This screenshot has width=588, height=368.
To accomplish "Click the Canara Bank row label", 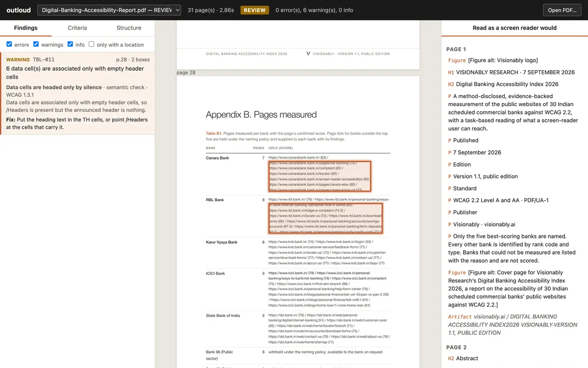I will (217, 158).
